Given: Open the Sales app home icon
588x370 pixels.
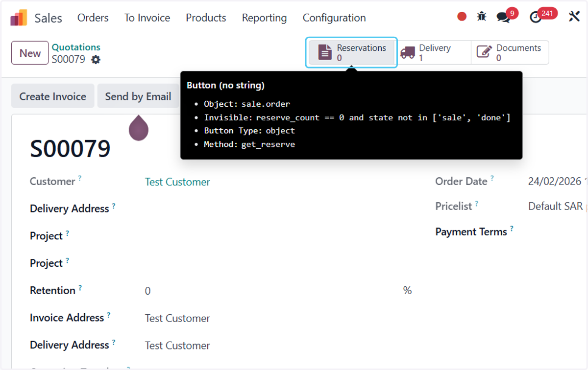Looking at the screenshot, I should (x=19, y=18).
